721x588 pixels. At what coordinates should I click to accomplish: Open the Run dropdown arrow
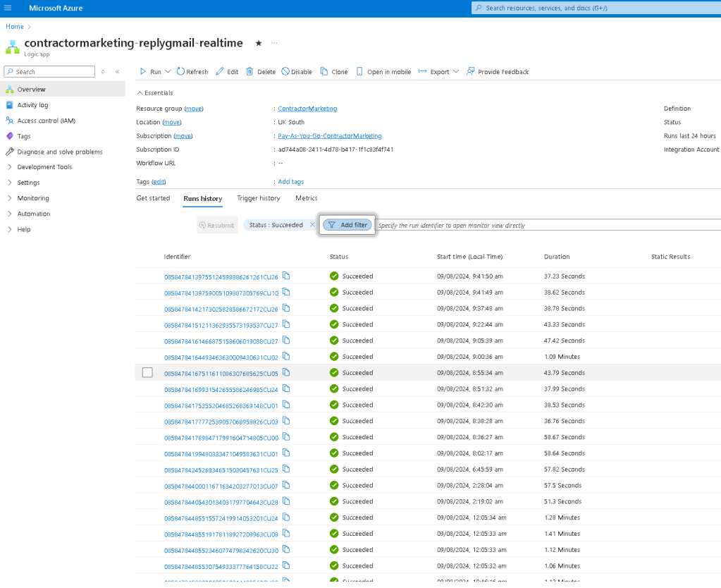click(x=168, y=72)
